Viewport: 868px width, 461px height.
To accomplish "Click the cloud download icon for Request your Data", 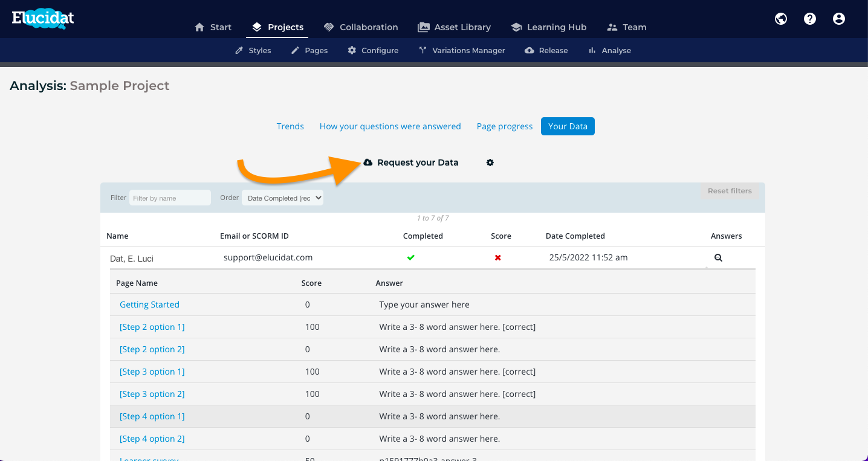I will (368, 163).
